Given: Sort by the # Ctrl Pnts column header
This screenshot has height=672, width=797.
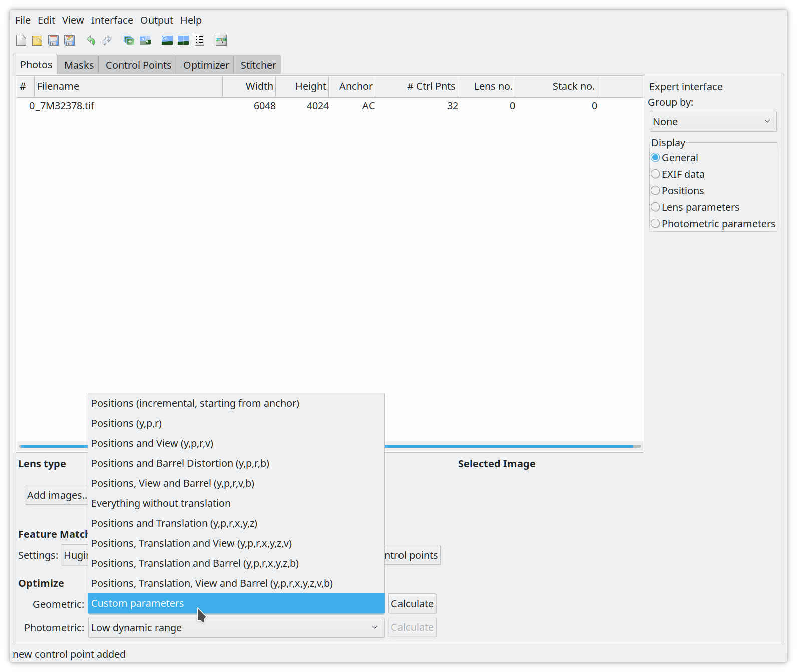Looking at the screenshot, I should [417, 86].
